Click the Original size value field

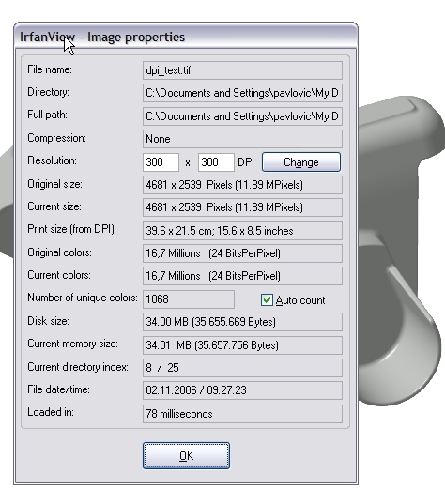242,185
